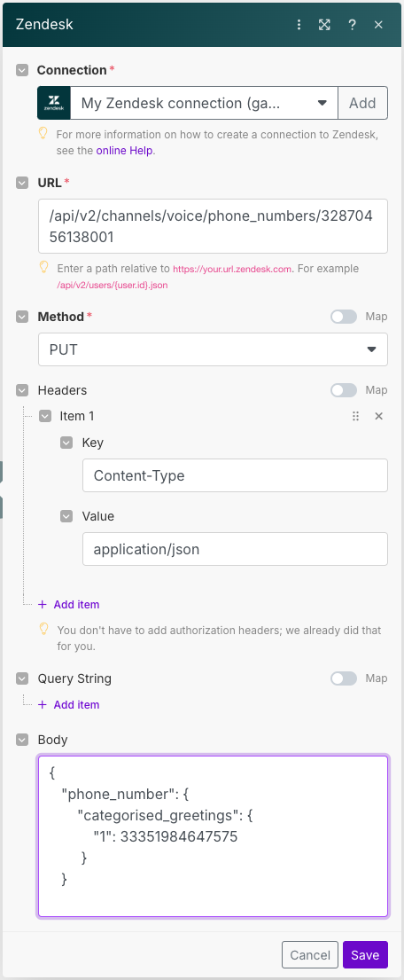The height and width of the screenshot is (980, 404).
Task: Enable the Map switch for Headers
Action: click(x=344, y=390)
